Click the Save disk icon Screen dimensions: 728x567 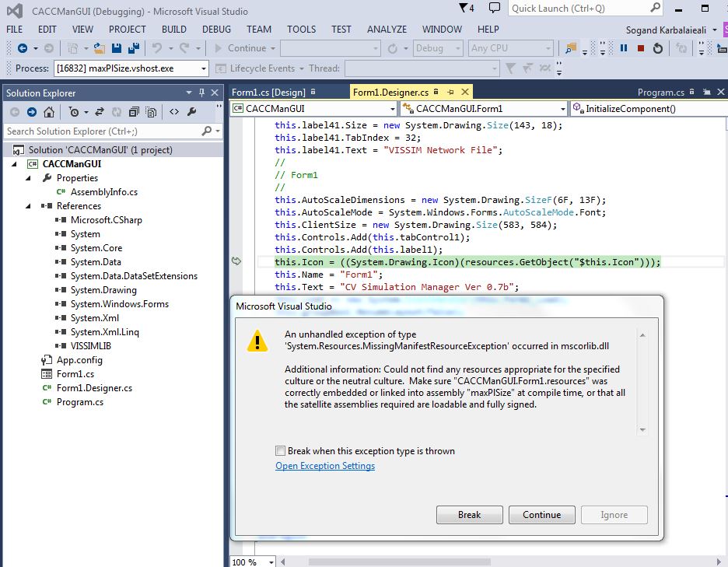117,47
